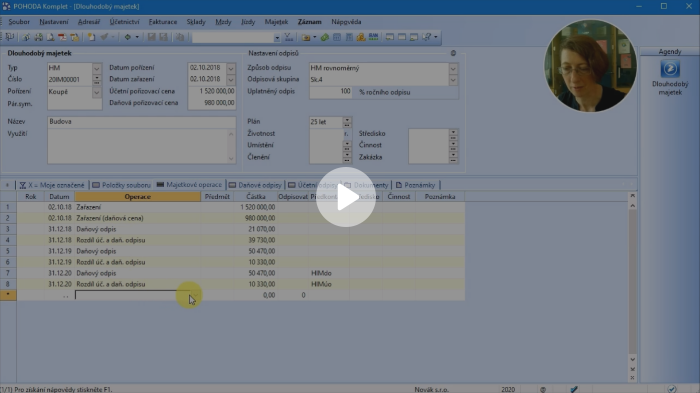Click the print toolbar icon
This screenshot has height=393, width=700.
coord(38,37)
